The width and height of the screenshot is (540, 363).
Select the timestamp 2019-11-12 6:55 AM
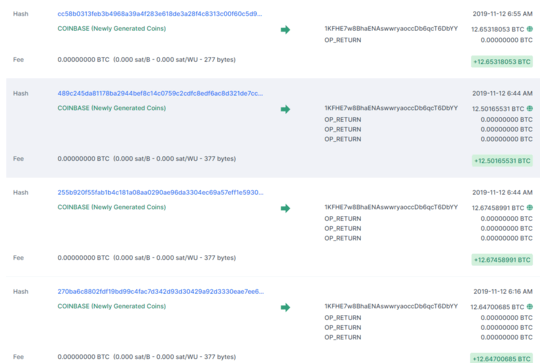point(502,14)
